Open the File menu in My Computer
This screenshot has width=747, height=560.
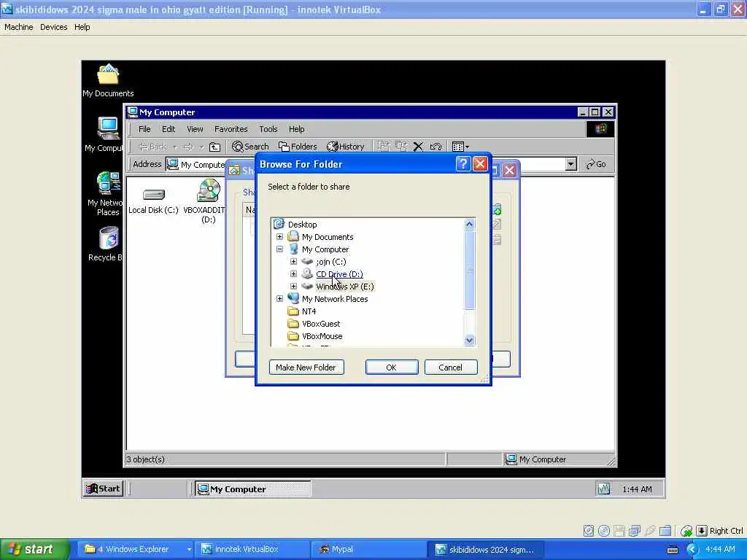tap(144, 129)
